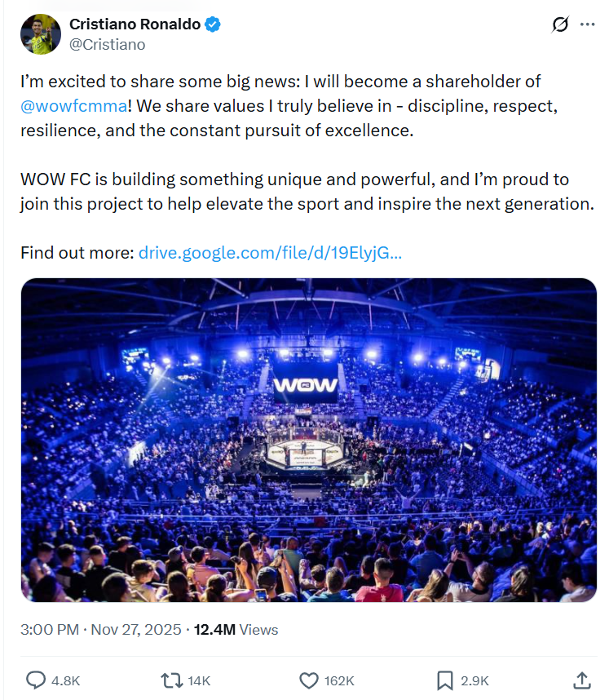Click the share upload icon
The image size is (609, 700).
582,680
